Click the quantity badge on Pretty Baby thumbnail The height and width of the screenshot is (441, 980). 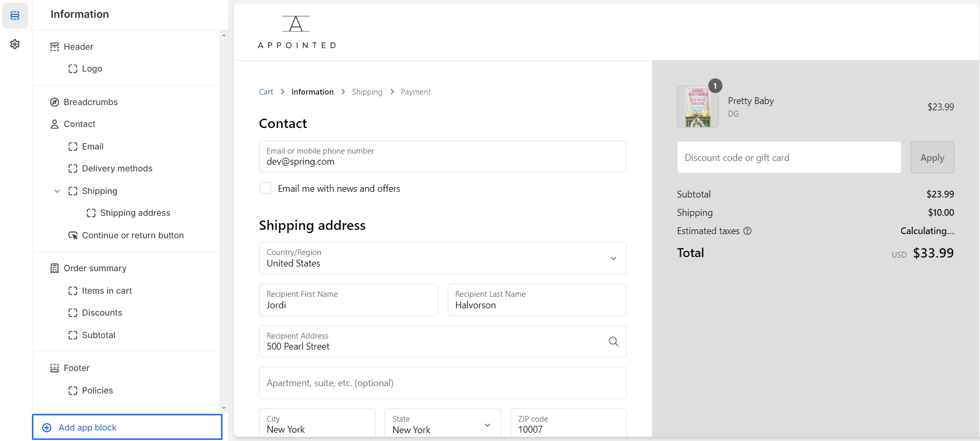coord(715,86)
